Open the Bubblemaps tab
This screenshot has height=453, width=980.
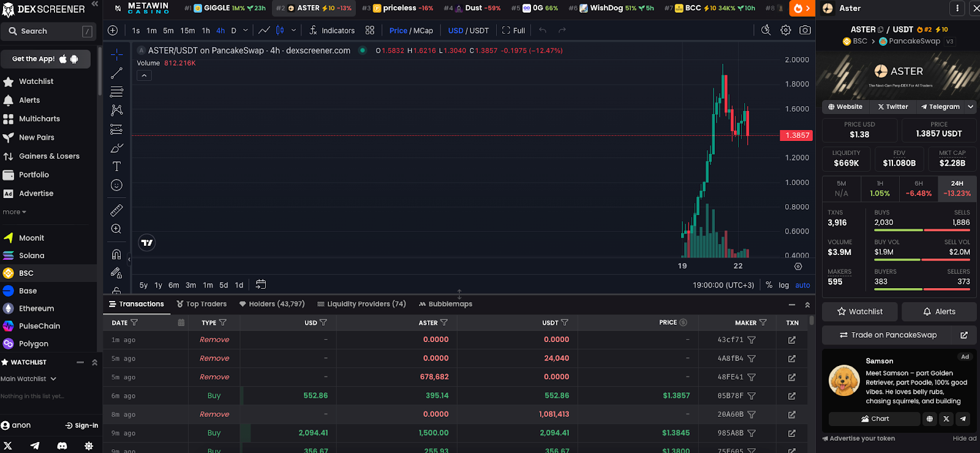pos(446,304)
